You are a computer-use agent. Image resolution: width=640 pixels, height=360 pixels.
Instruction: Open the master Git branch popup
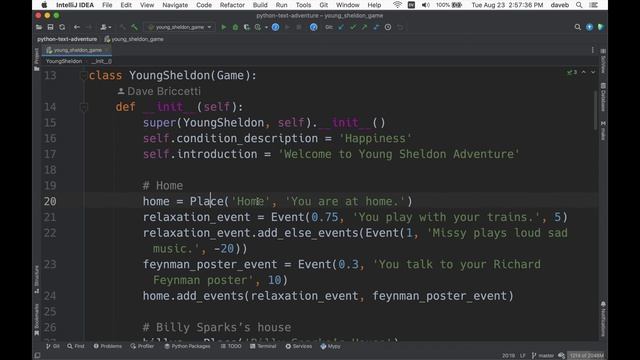543,356
